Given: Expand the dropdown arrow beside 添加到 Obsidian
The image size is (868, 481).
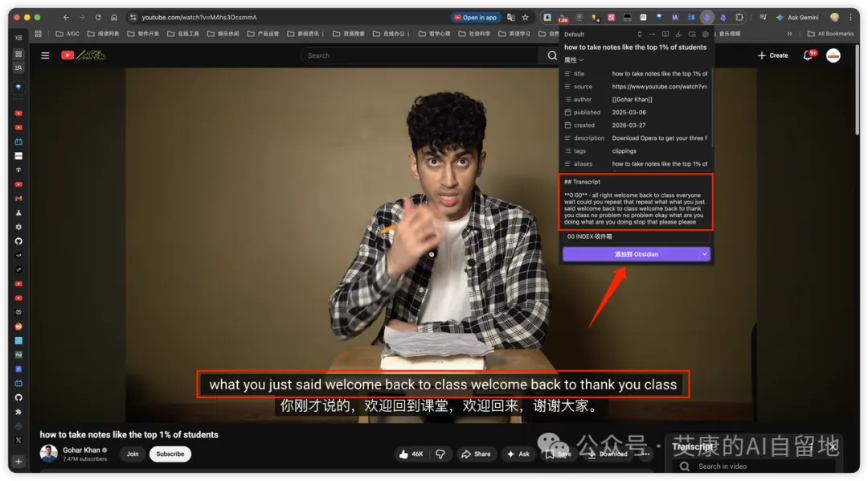Looking at the screenshot, I should (x=704, y=254).
